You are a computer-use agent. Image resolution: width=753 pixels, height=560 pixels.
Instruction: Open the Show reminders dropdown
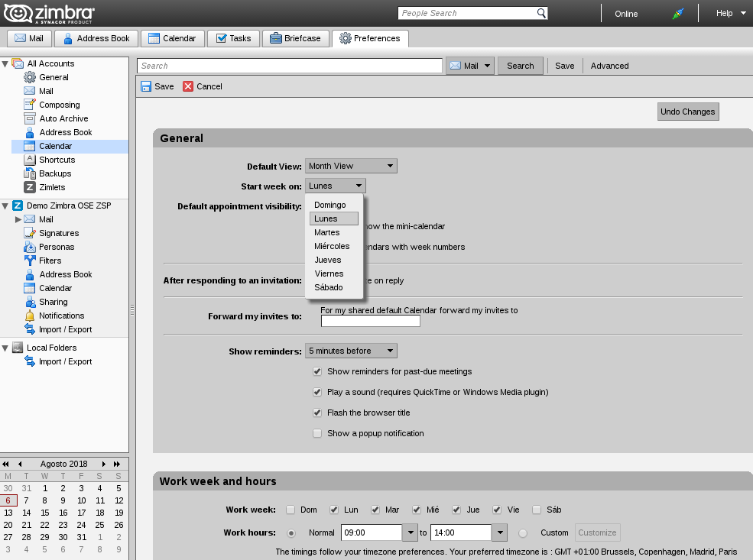(351, 351)
